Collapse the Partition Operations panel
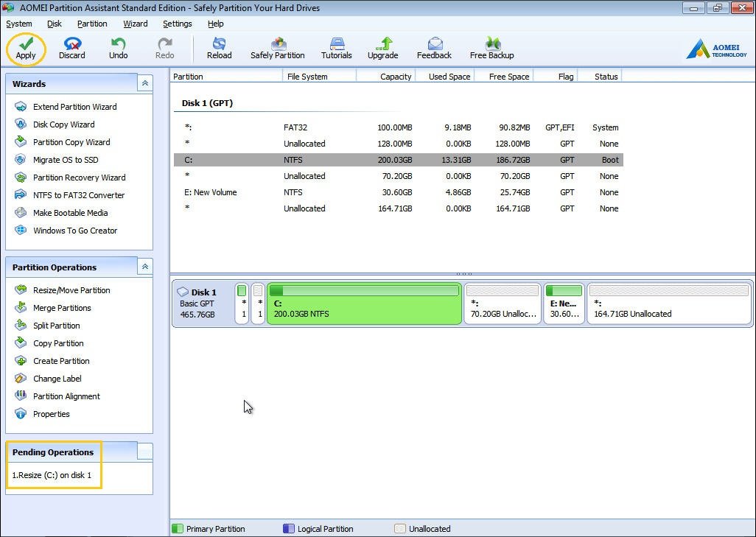 145,267
